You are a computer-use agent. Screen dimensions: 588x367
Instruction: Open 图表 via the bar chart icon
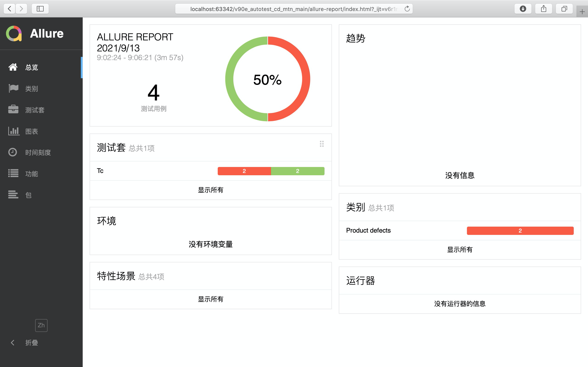pyautogui.click(x=14, y=131)
